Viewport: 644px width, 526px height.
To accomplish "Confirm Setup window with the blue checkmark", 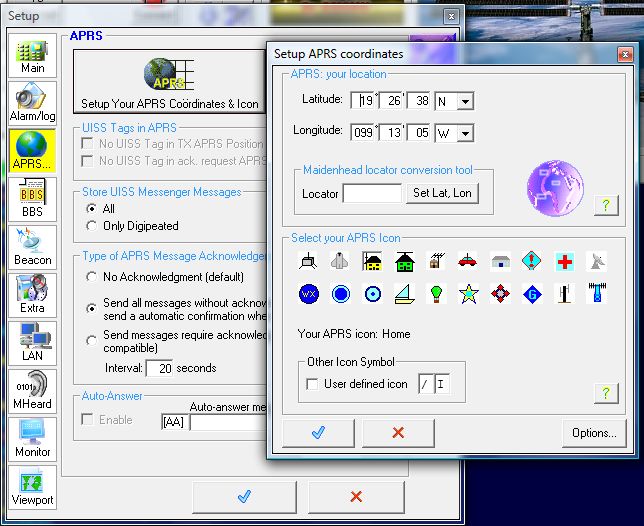I will pos(244,497).
